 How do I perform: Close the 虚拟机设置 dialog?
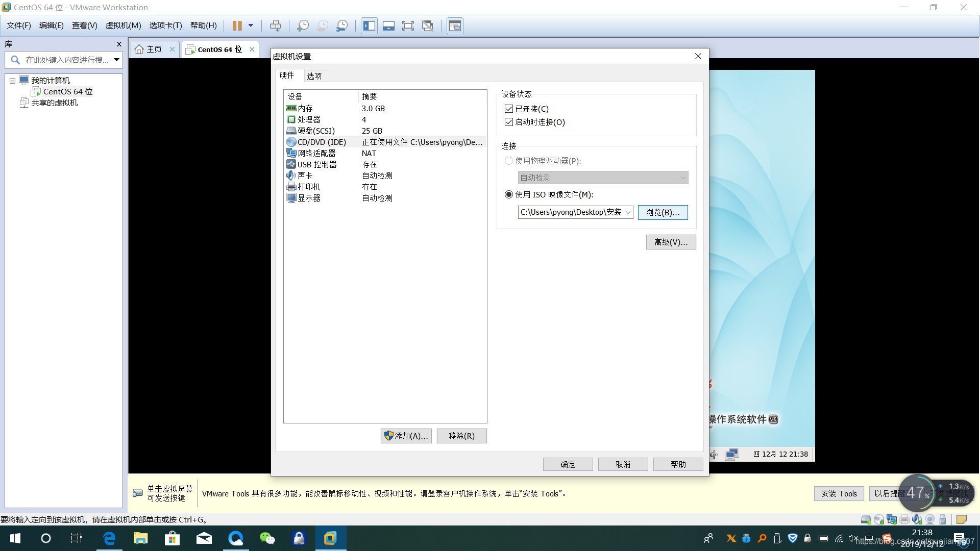point(698,56)
